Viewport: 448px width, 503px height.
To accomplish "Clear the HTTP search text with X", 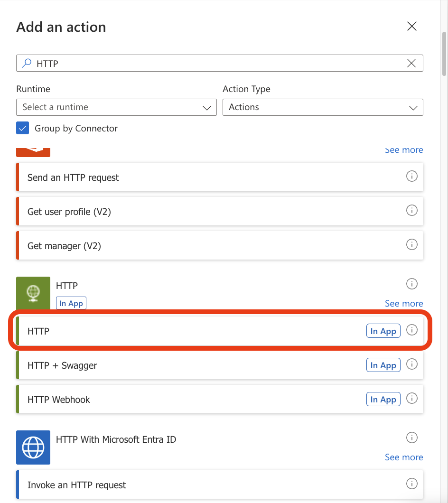I will (411, 63).
